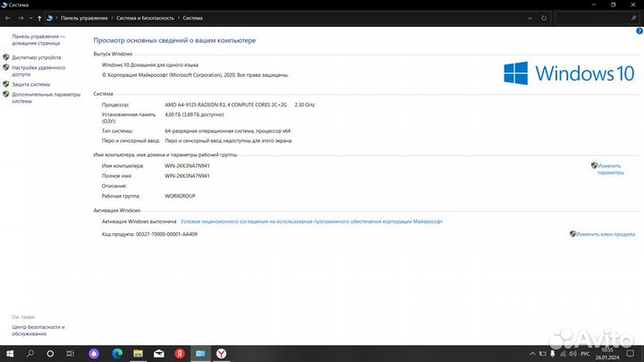
Task: Launch purple Alice assistant icon
Action: point(94,353)
